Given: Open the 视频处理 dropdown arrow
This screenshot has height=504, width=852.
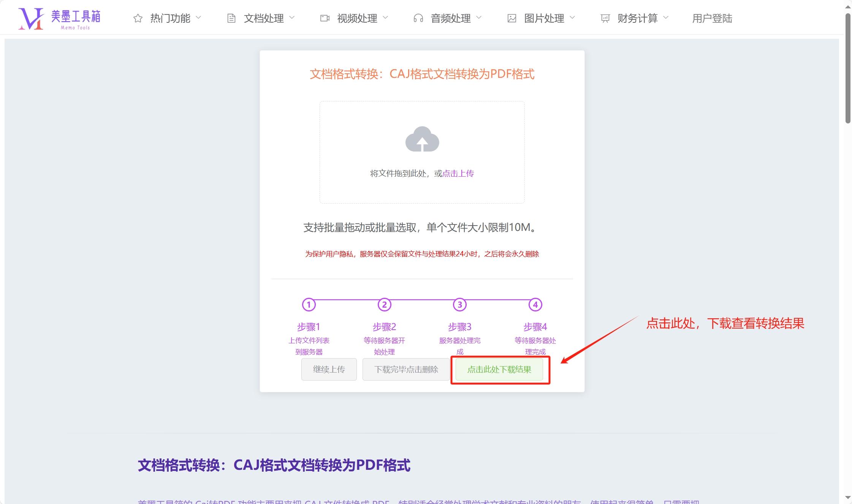Looking at the screenshot, I should [x=385, y=17].
